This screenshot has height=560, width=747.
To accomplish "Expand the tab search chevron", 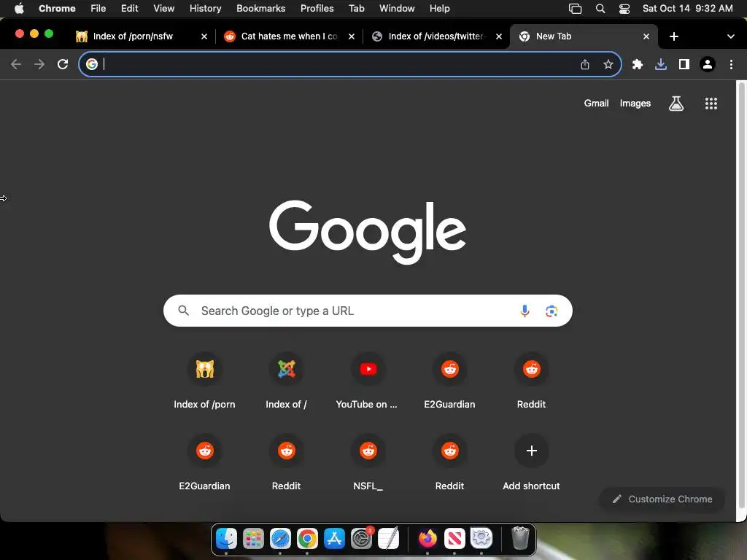I will tap(730, 36).
